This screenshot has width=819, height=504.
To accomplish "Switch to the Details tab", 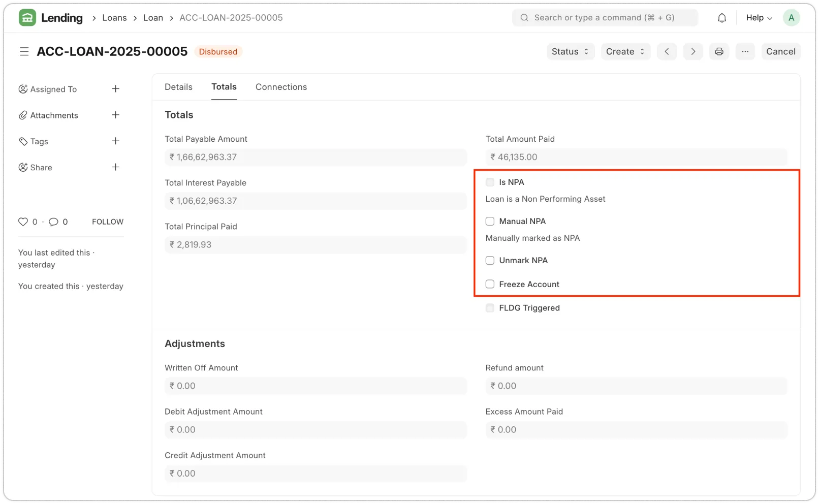I will pos(178,87).
